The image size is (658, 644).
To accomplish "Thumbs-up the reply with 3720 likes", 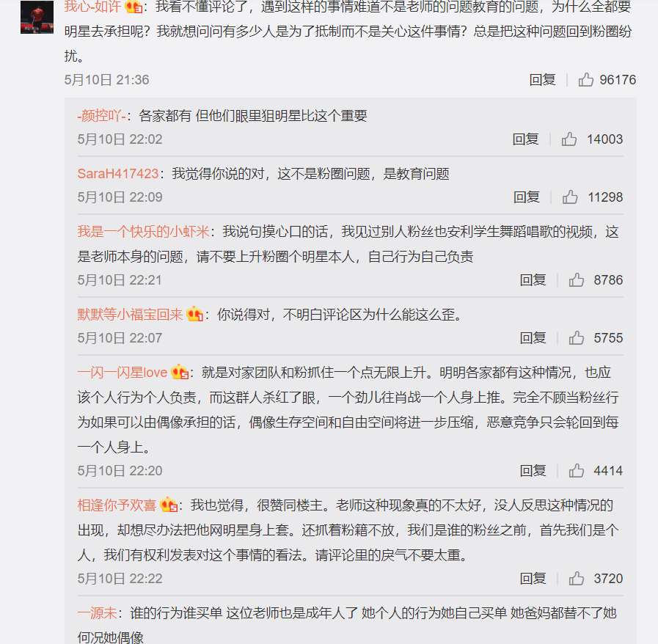I will click(576, 579).
